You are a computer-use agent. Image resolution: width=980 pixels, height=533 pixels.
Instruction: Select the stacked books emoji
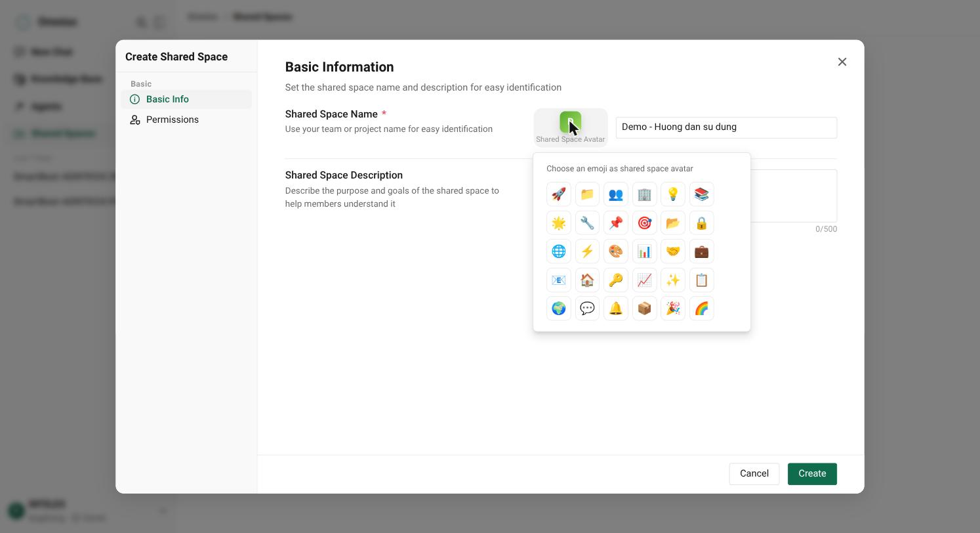pos(701,194)
